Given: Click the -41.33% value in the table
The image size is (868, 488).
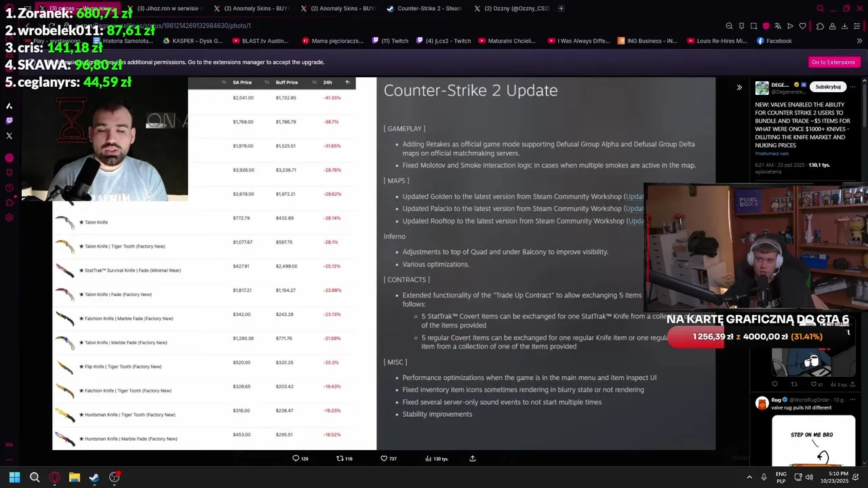Looking at the screenshot, I should pos(332,98).
